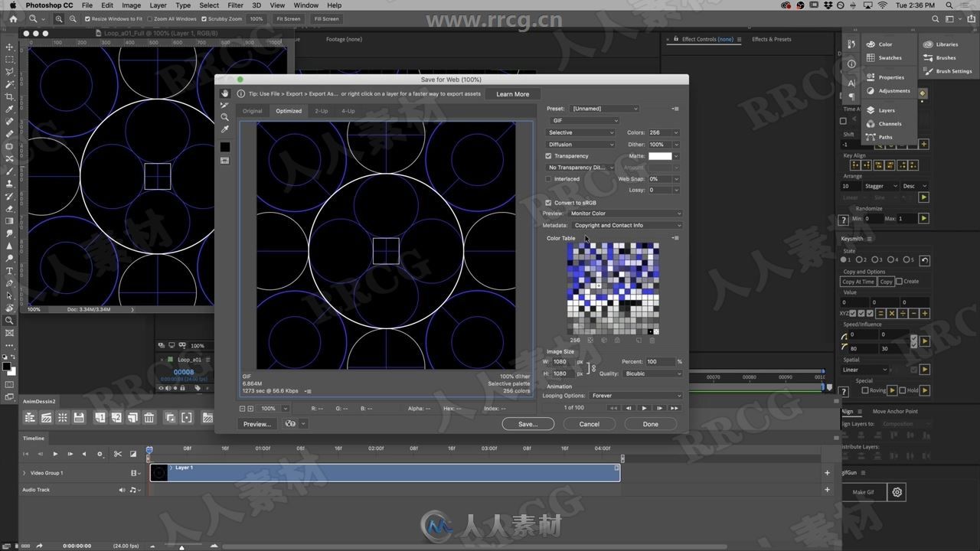The width and height of the screenshot is (980, 551).
Task: Expand Video Group 1 in the timeline
Action: tap(24, 473)
